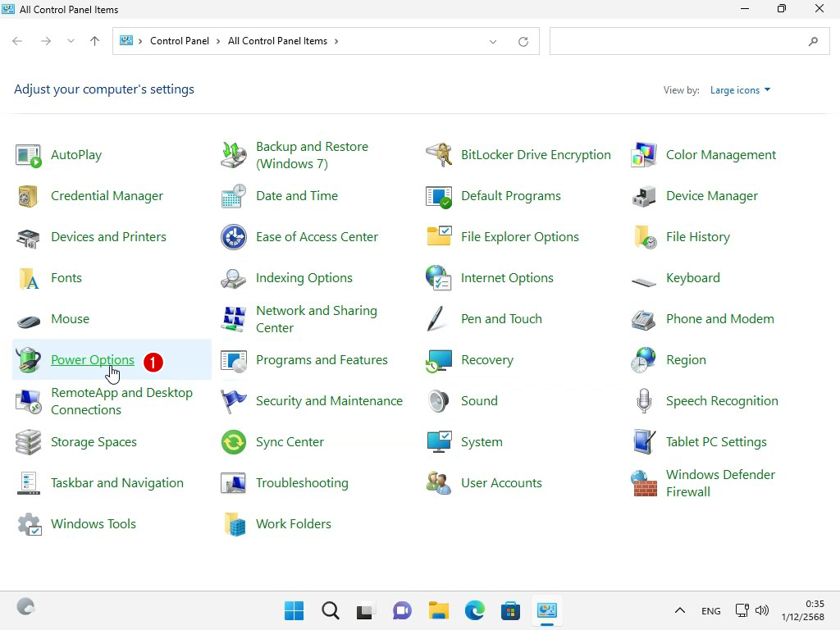840x630 pixels.
Task: Click the User Accounts link
Action: [501, 483]
